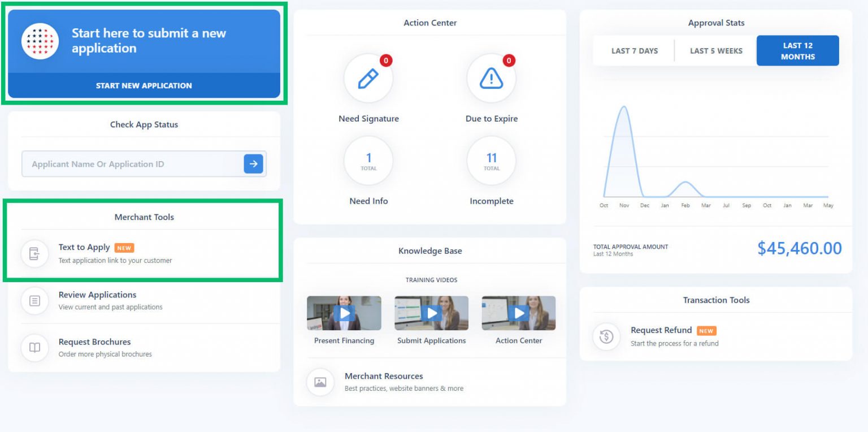Switch to the Last 7 Days tab
Screen dimensions: 868x432
click(x=633, y=50)
